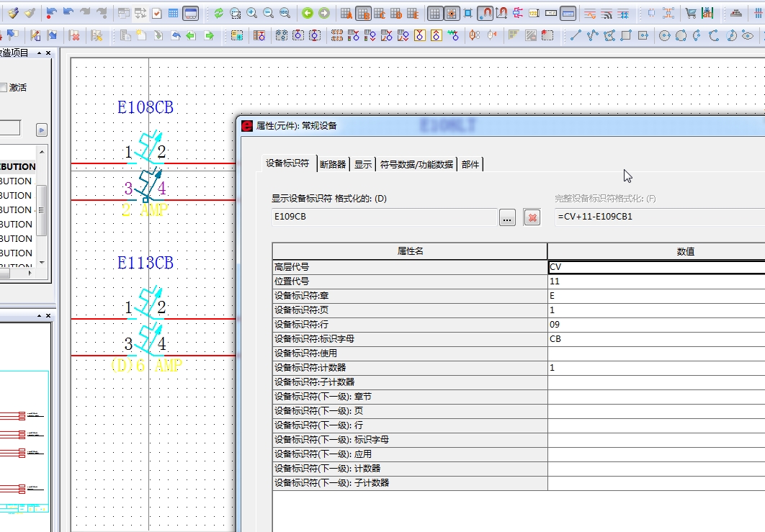Toggle the grid display button
765x532 pixels.
coord(435,13)
